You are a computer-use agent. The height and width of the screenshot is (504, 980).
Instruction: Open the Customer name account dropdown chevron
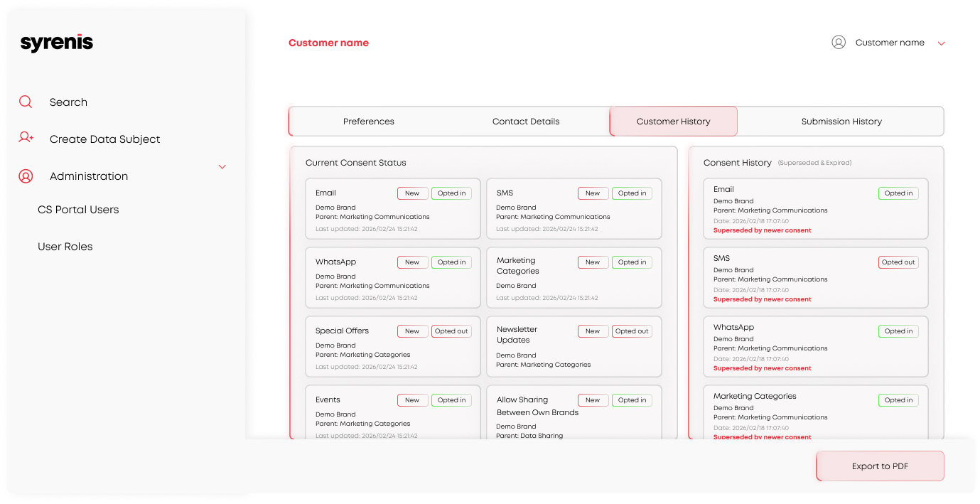(x=941, y=43)
